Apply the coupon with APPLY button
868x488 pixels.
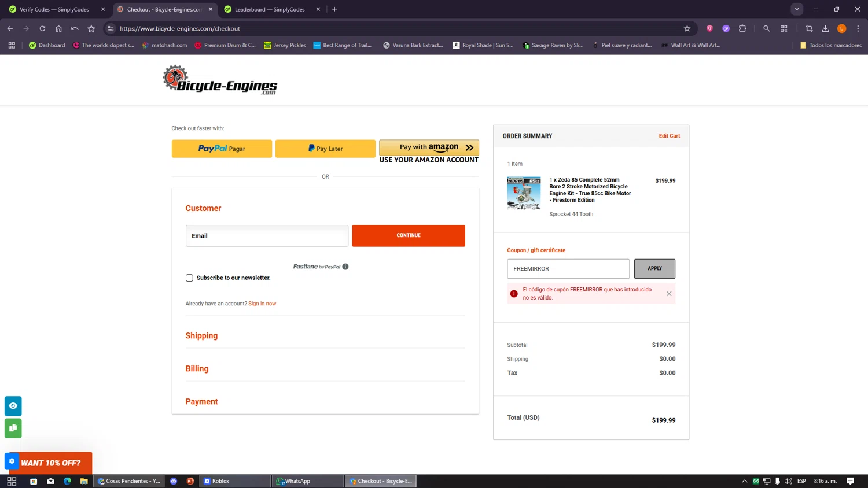click(x=654, y=269)
